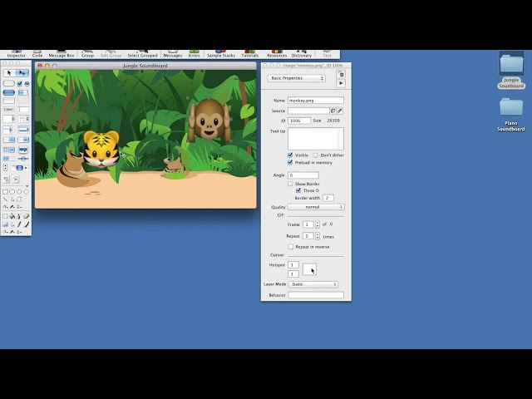
Task: Uncheck Preload in memory
Action: point(290,163)
